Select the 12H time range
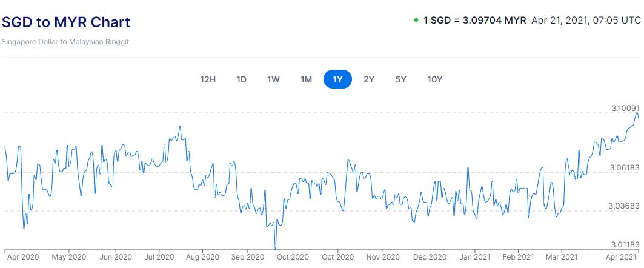 [208, 79]
